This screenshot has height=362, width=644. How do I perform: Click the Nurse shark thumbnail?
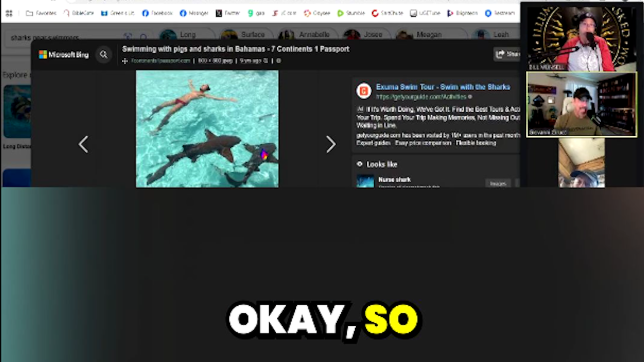tap(365, 181)
